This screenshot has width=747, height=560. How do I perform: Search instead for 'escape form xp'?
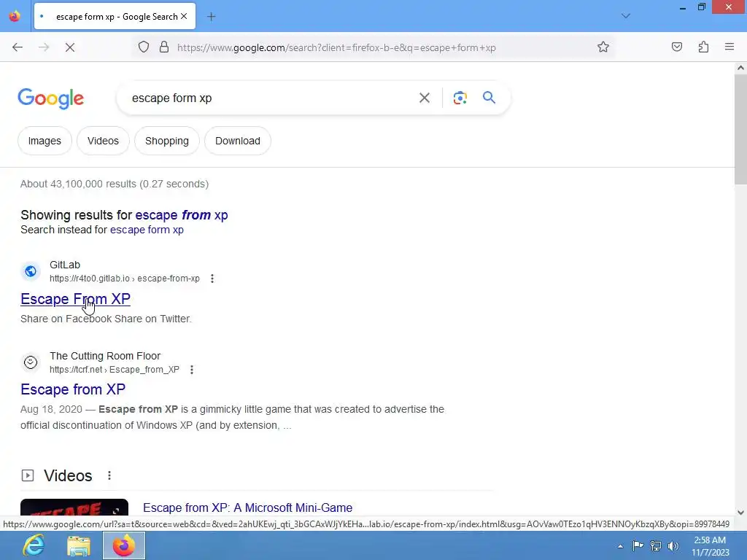147,230
